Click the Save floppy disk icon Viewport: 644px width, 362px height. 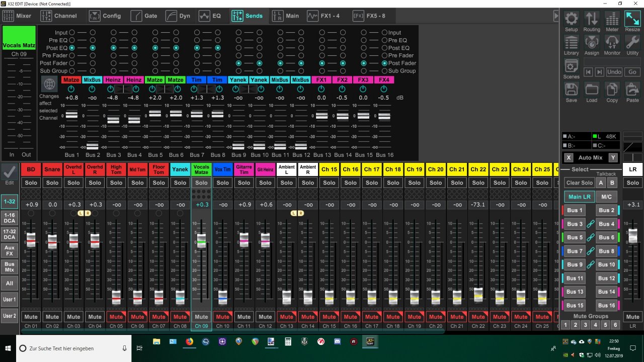[x=571, y=89]
